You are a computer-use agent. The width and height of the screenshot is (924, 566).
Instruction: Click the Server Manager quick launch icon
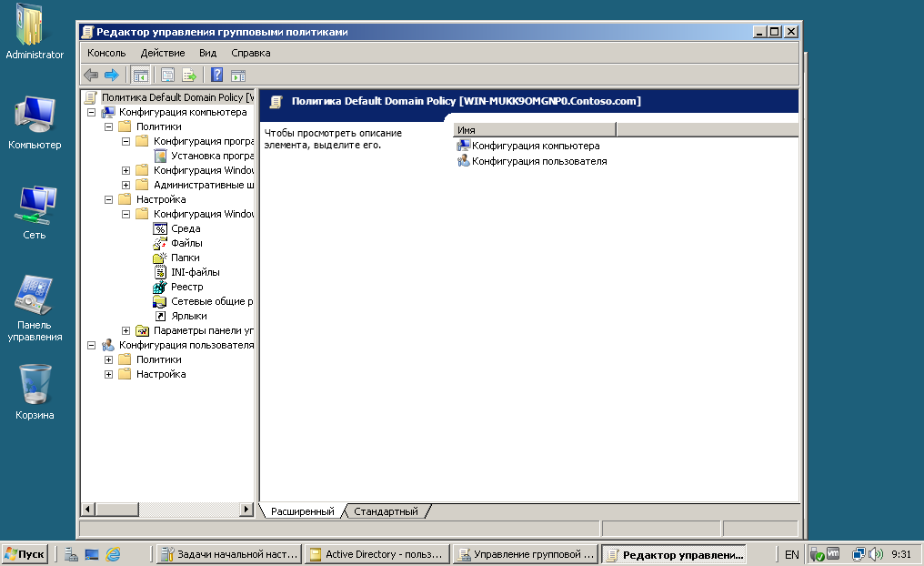[71, 554]
